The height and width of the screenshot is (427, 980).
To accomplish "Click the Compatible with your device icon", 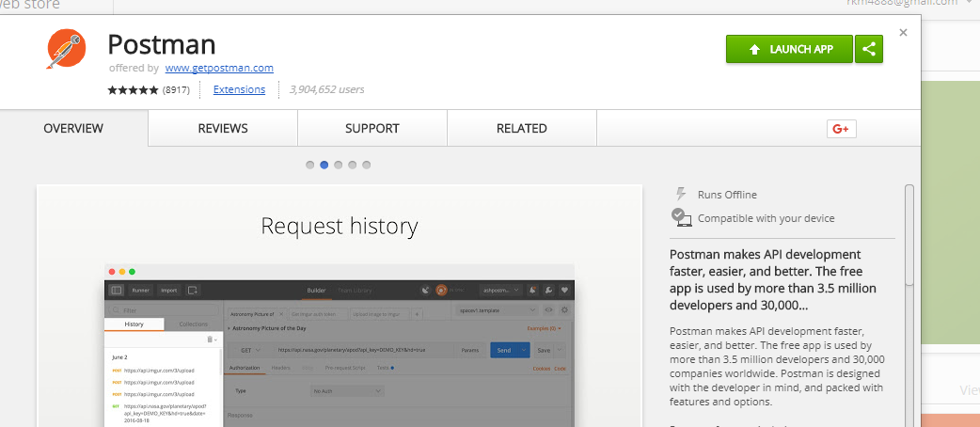I will pos(681,217).
